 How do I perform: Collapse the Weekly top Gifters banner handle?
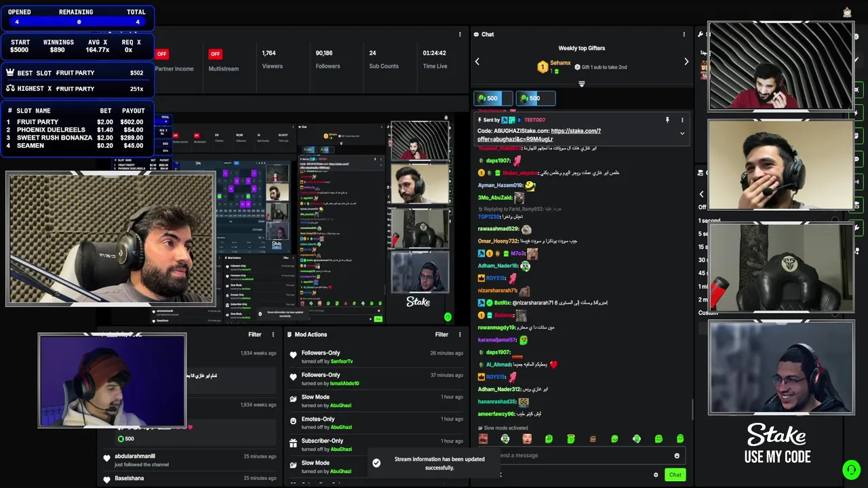click(581, 84)
